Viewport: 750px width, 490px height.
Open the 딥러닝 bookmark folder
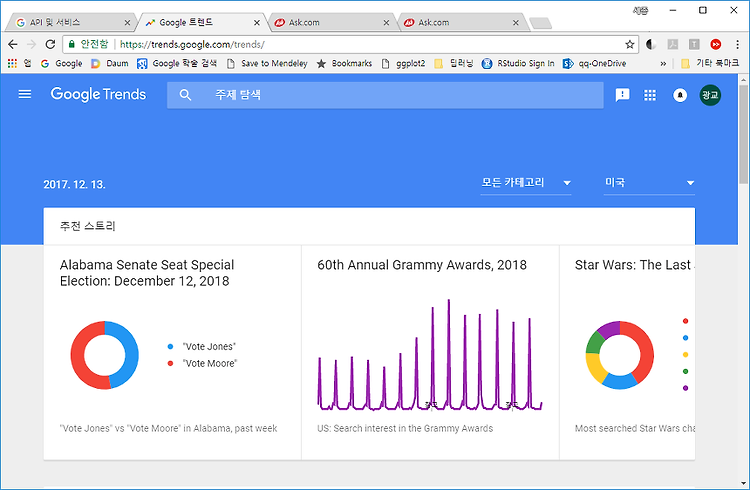coord(453,63)
